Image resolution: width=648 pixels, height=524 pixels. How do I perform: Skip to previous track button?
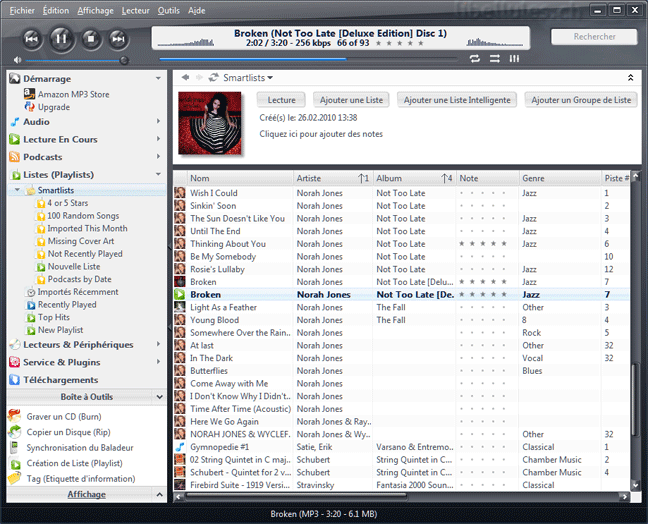32,39
